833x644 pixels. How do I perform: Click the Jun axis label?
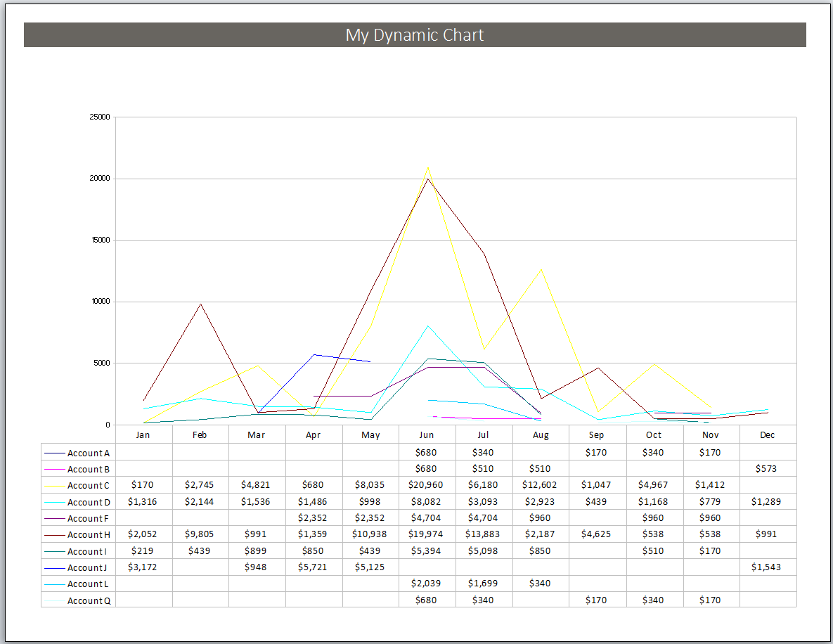(426, 434)
